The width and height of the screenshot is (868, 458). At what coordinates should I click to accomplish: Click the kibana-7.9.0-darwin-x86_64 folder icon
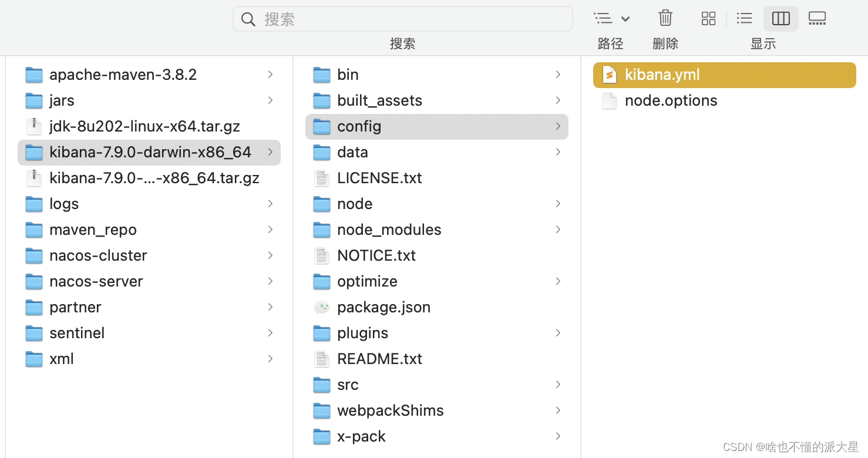[x=34, y=152]
